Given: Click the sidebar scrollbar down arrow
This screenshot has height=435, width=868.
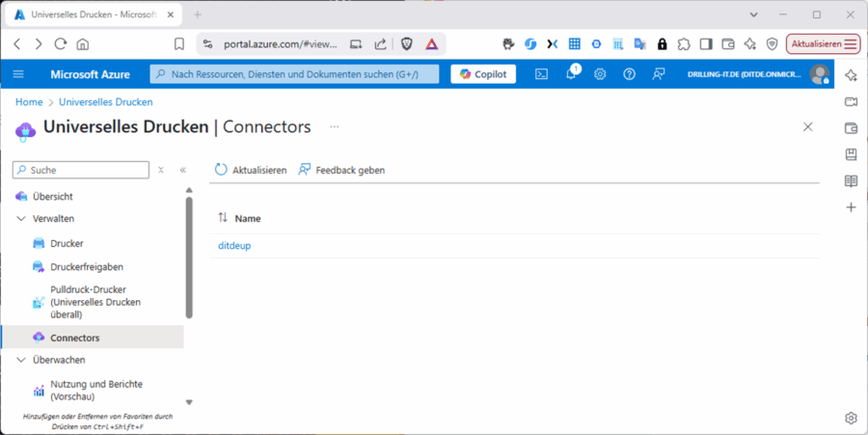Looking at the screenshot, I should [189, 402].
